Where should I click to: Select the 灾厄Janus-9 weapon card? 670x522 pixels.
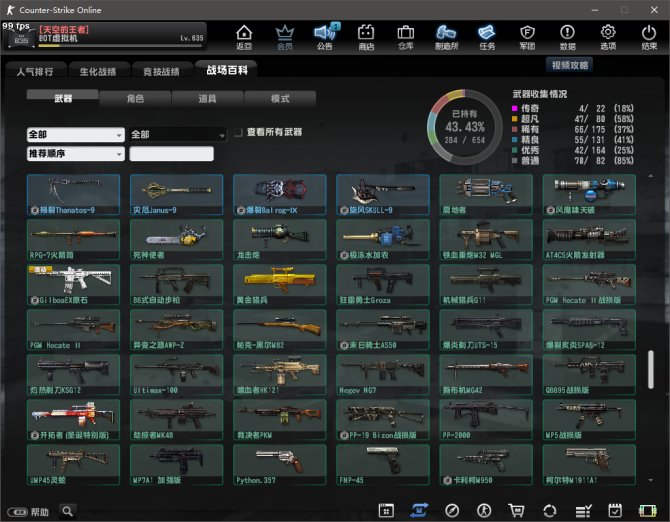tap(176, 194)
